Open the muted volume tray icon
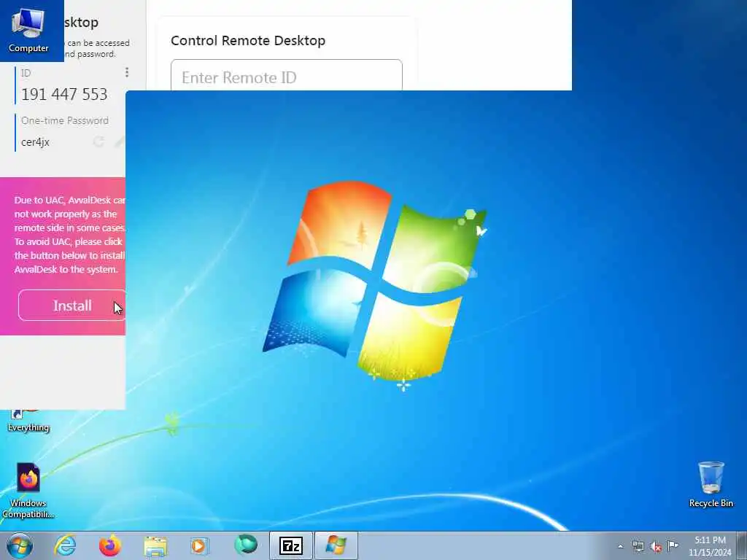 656,547
